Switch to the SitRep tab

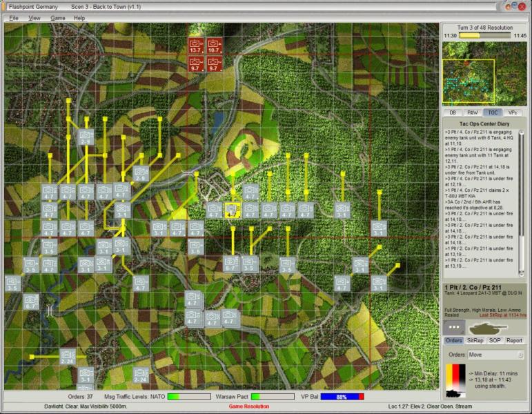coord(475,340)
